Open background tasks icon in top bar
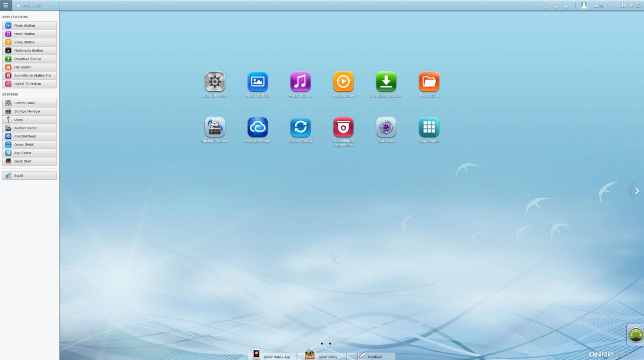Screen dimensions: 644x360 click(546, 6)
